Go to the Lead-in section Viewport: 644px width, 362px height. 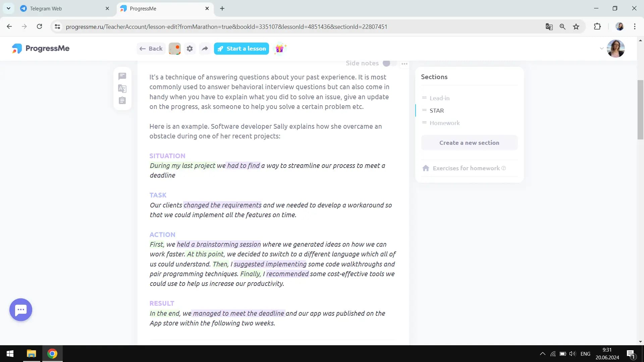click(439, 98)
